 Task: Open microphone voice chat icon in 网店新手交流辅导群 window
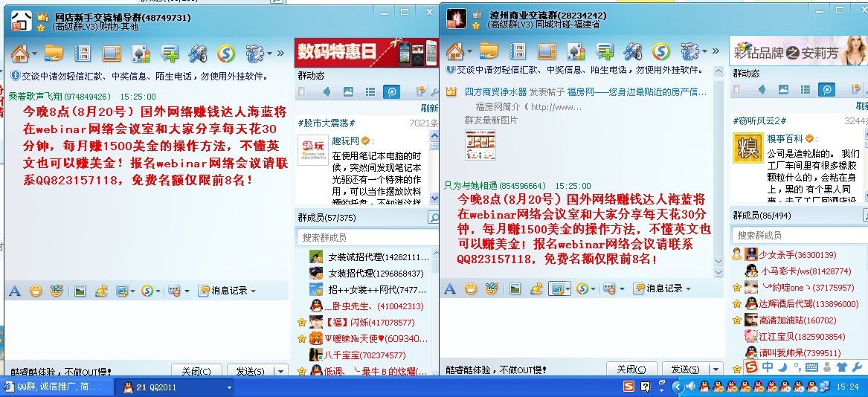198,53
